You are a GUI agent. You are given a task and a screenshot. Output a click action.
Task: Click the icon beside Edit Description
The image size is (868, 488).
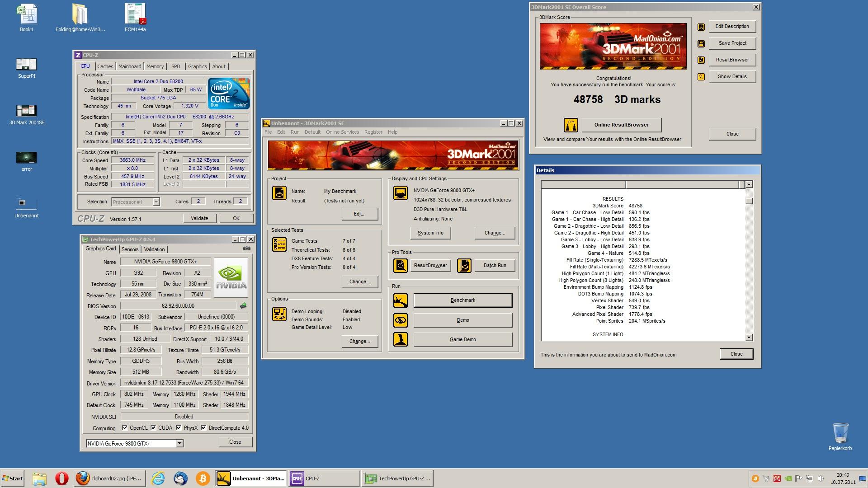[701, 27]
